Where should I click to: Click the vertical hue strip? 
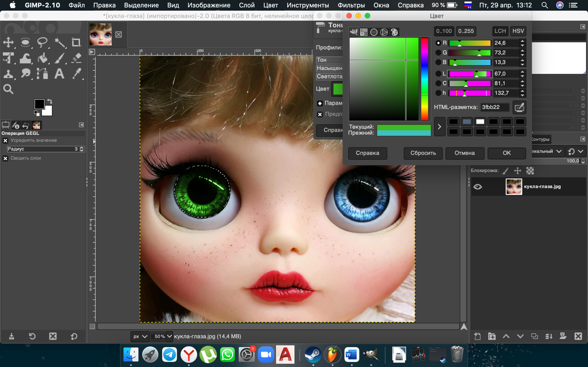tap(424, 79)
